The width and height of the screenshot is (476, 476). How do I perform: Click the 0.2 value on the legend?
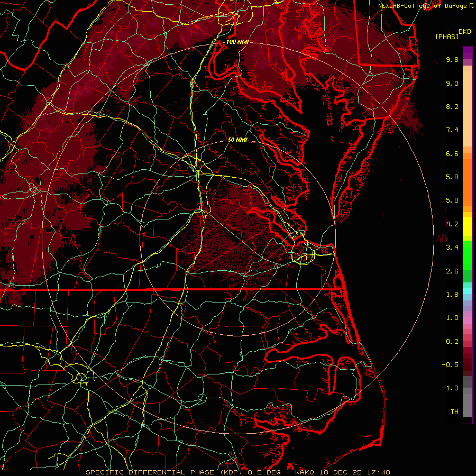click(452, 342)
